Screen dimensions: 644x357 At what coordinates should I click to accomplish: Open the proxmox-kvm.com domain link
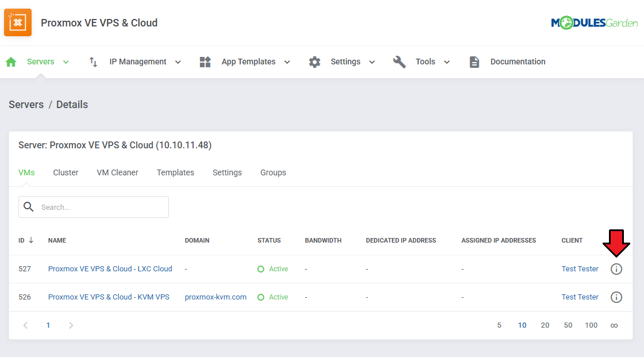[x=215, y=297]
